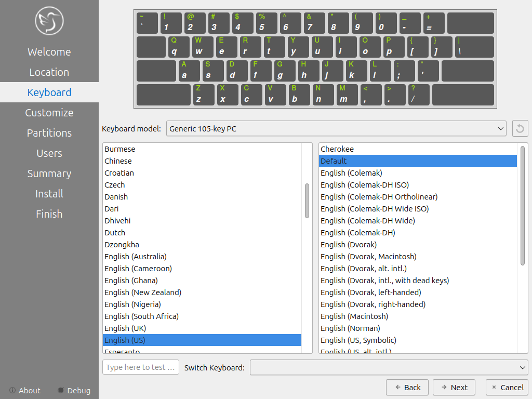Open the Customize step in sidebar
532x399 pixels.
[49, 113]
